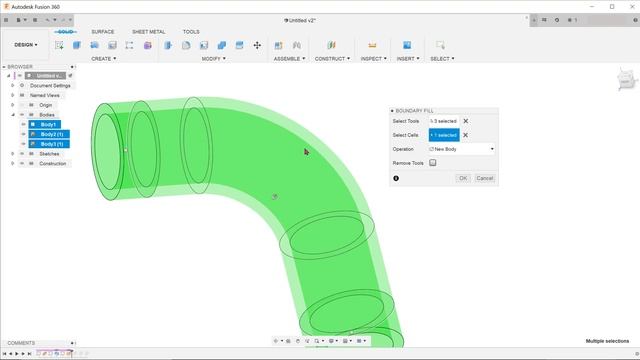Toggle visibility eye of Body1

[x=23, y=124]
